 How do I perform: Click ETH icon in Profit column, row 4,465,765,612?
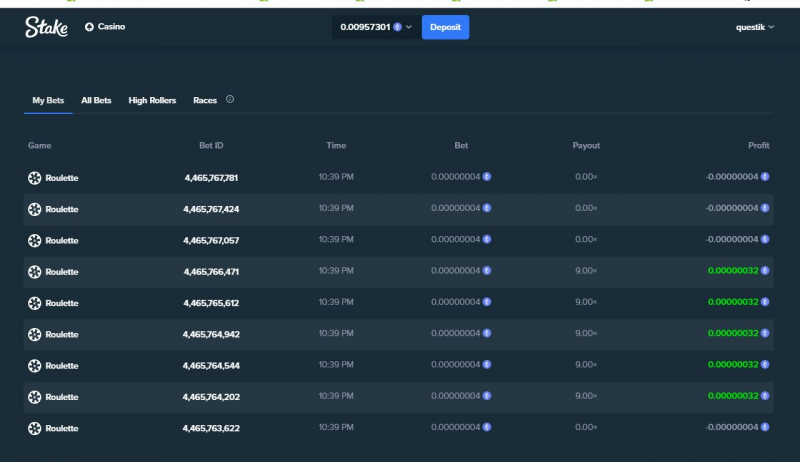click(765, 302)
